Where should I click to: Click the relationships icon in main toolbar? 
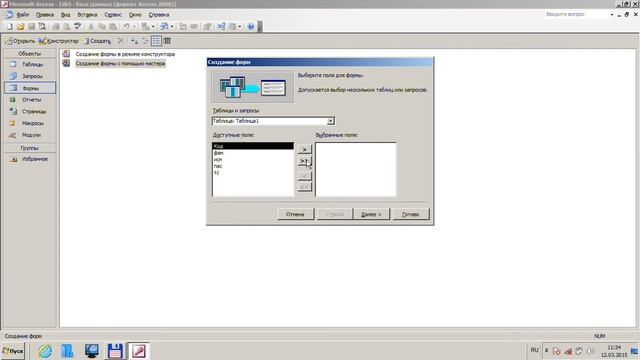(221, 27)
